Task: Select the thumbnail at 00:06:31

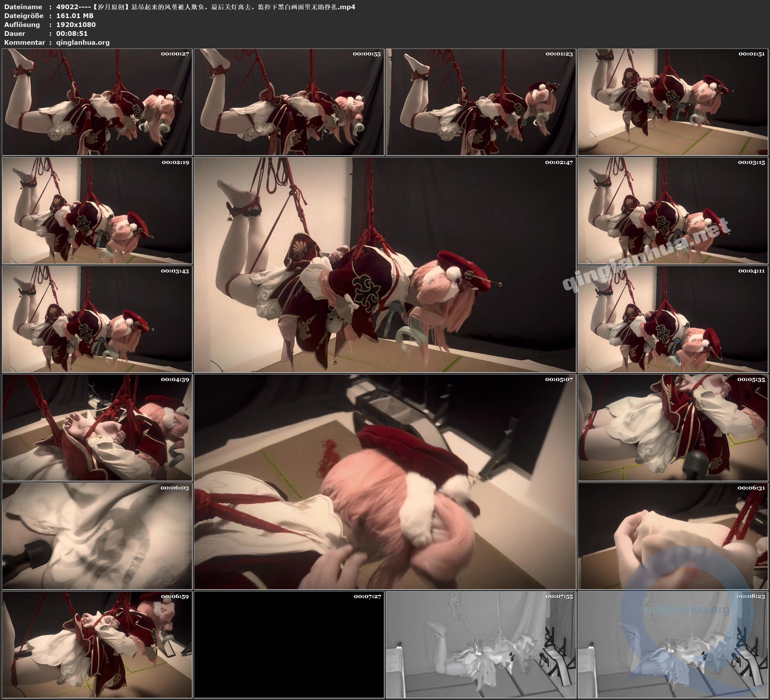Action: 673,536
